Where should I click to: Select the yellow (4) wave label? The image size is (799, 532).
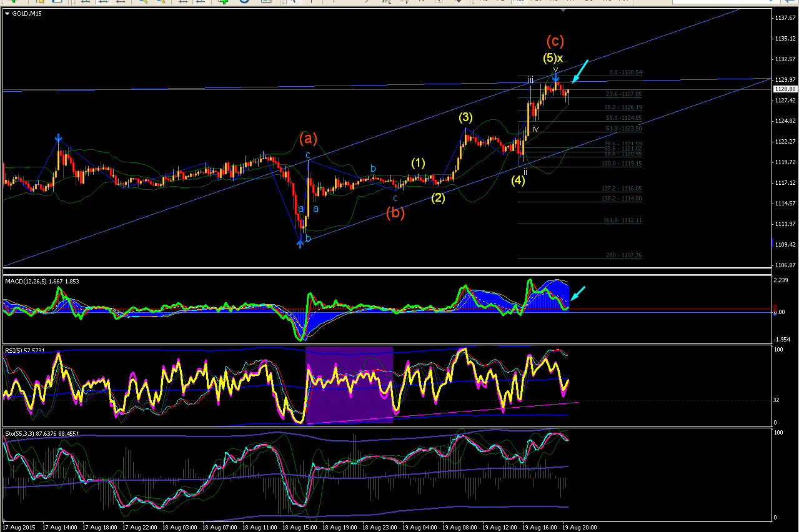click(x=518, y=180)
